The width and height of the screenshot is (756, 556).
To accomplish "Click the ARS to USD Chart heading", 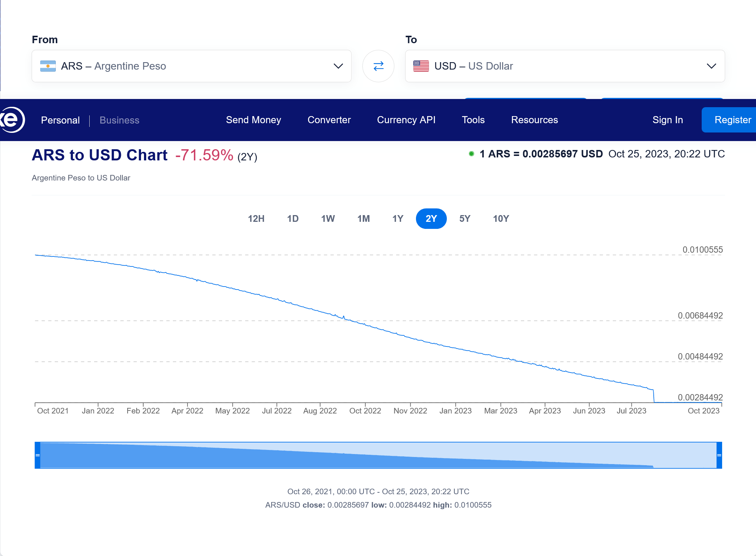I will tap(100, 155).
